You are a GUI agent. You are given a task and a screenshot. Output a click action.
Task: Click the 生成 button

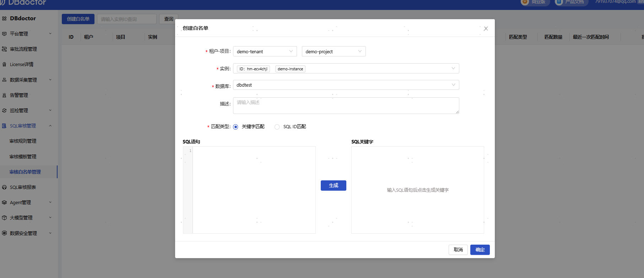[x=333, y=185]
